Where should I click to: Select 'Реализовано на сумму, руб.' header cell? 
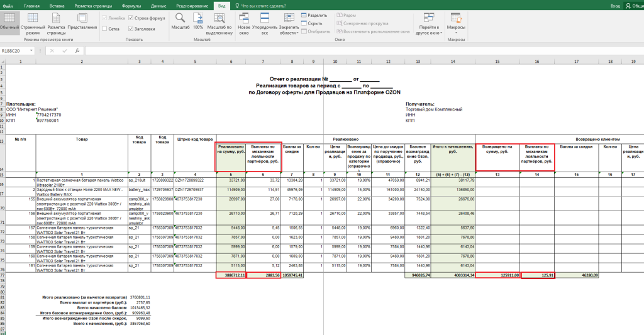pyautogui.click(x=231, y=157)
